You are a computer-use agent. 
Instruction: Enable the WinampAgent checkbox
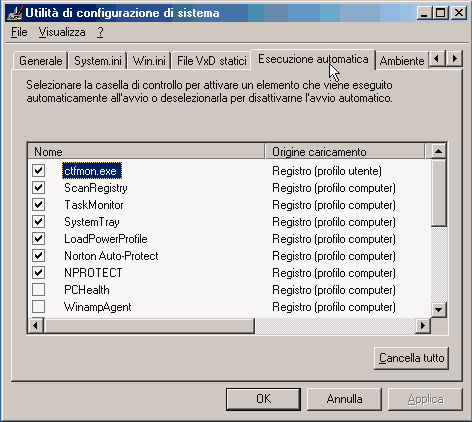39,307
